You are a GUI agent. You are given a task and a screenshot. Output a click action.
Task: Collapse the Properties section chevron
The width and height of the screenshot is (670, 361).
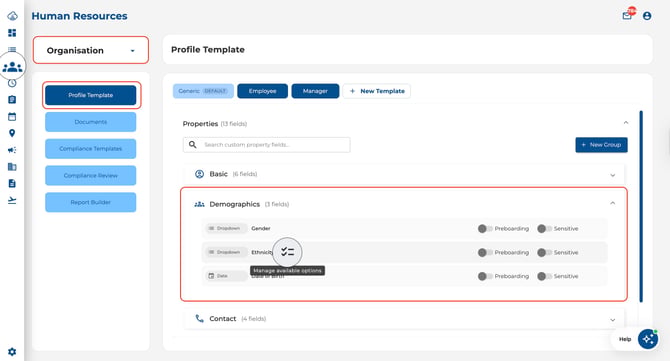[x=626, y=123]
